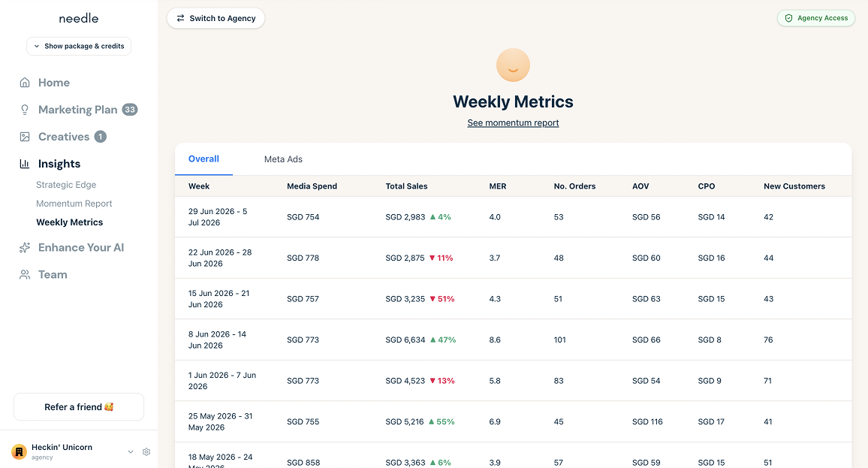This screenshot has height=468, width=868.
Task: Click the 47% sales change indicator
Action: (443, 340)
